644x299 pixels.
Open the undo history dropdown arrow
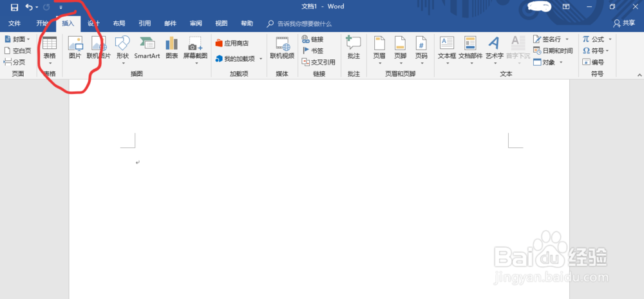point(37,7)
